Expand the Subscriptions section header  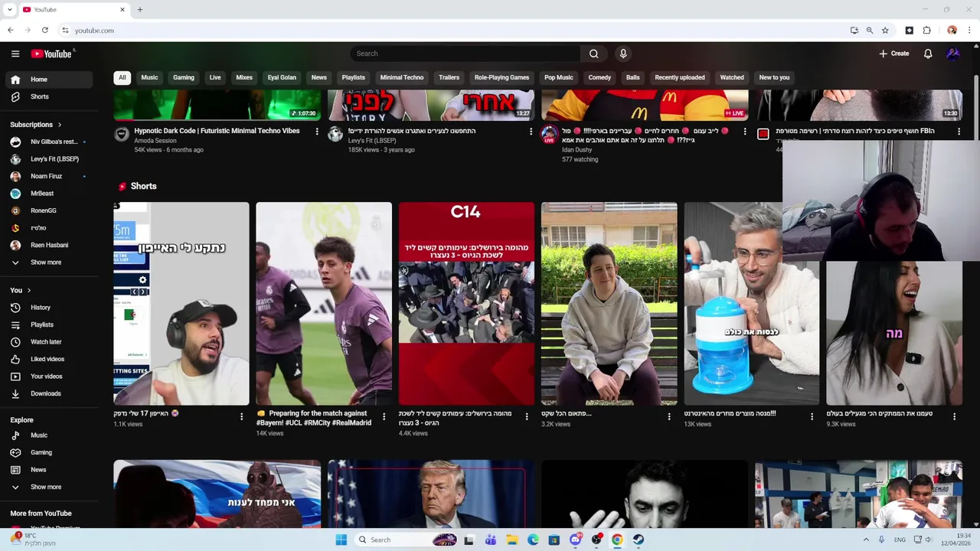[x=36, y=125]
